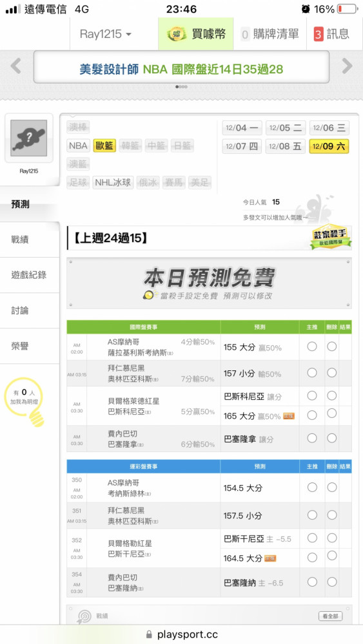
Task: Click the 今日人氣 15 counter
Action: pos(261,202)
